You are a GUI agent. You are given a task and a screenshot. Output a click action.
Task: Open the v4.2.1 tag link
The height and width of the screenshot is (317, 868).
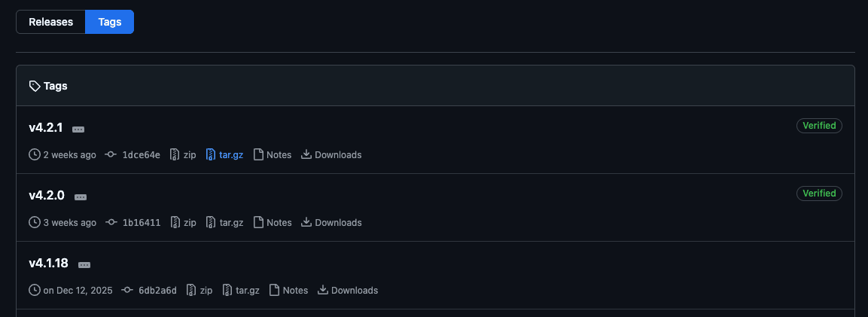pos(45,128)
